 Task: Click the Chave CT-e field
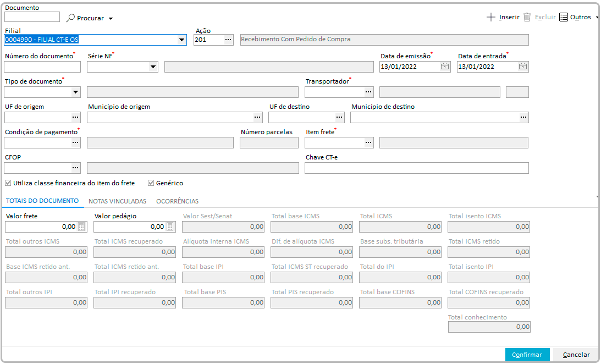[417, 168]
